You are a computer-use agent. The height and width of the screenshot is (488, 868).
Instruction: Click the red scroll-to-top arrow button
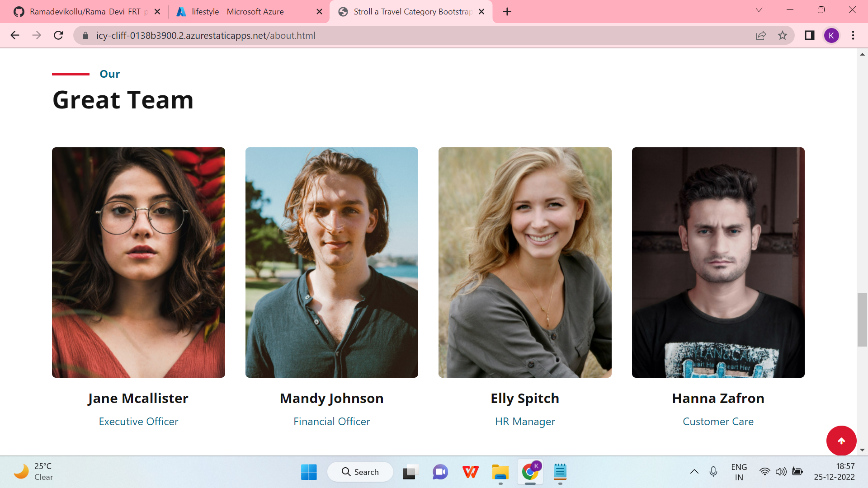click(841, 441)
